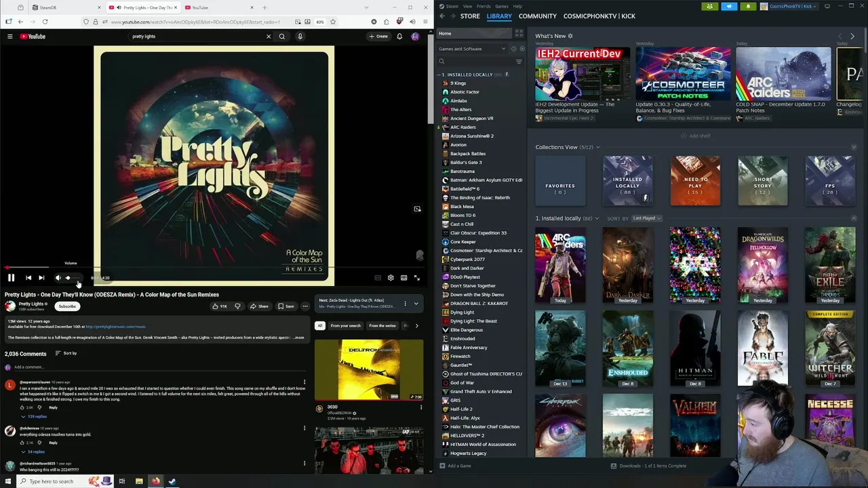Open Steam announcements megaphone button

(x=729, y=6)
